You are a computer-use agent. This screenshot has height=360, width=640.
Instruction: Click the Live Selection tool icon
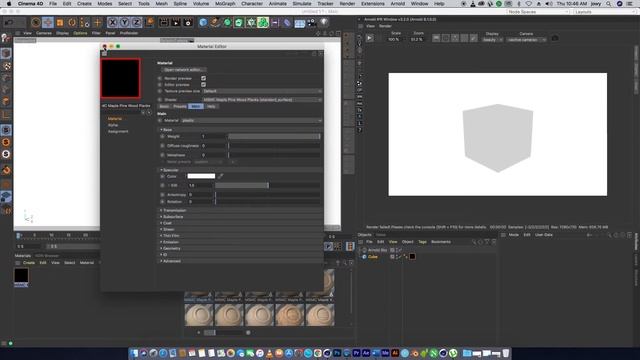[x=36, y=23]
